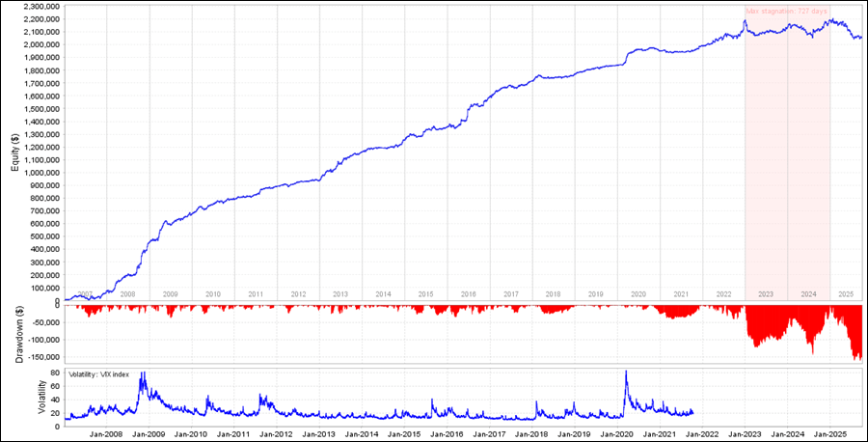Click the Jan-2020 date axis label
This screenshot has height=442, width=868.
point(616,434)
